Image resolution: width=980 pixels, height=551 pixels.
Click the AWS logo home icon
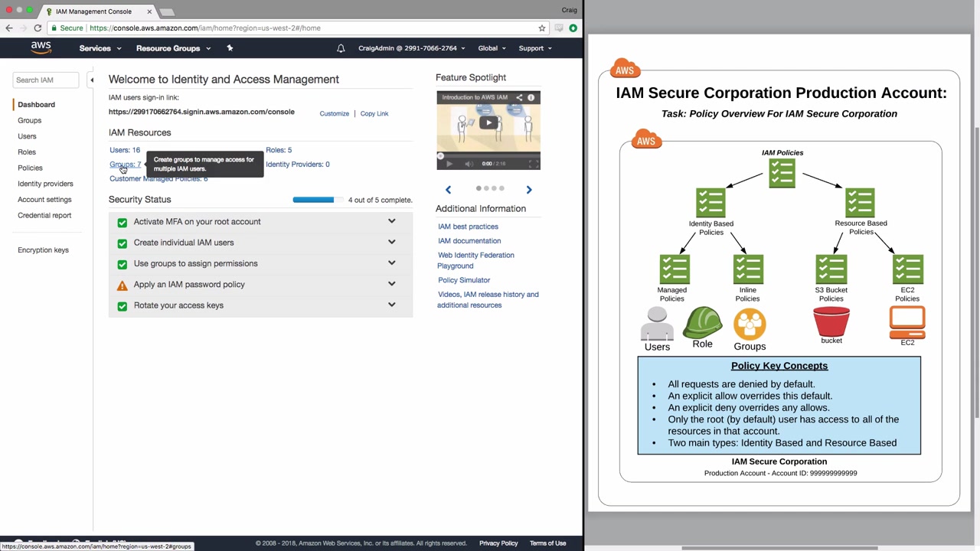tap(41, 47)
